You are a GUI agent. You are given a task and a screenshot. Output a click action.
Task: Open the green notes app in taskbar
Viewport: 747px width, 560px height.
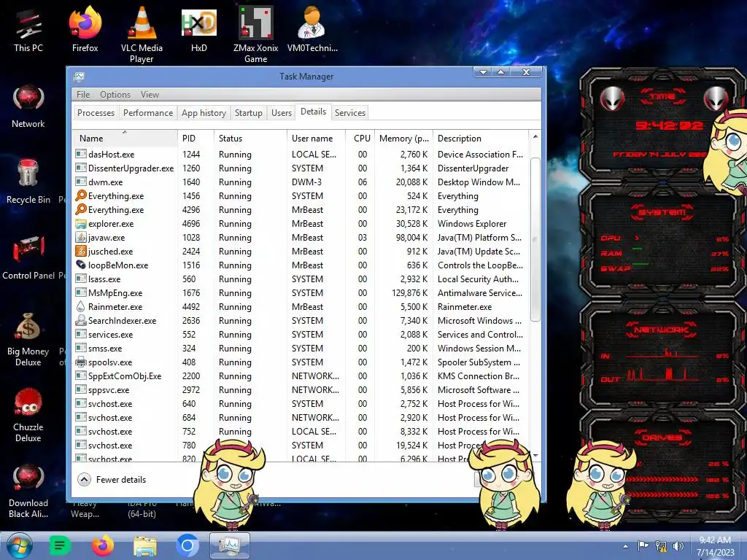(x=60, y=545)
